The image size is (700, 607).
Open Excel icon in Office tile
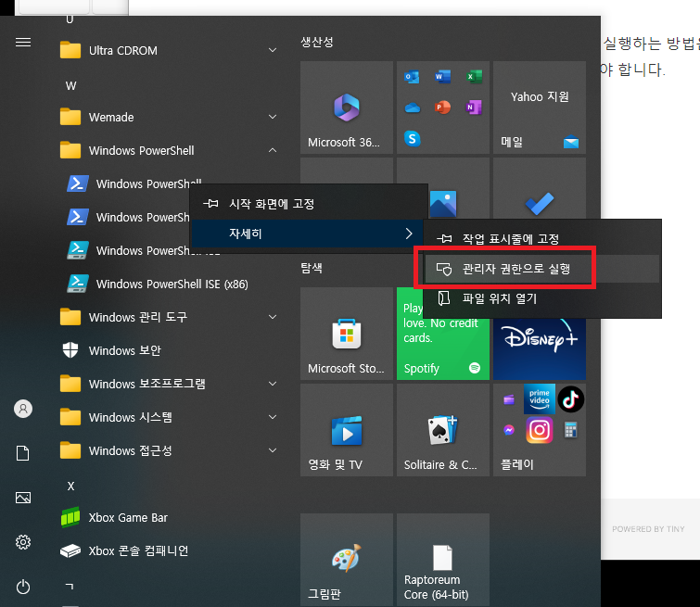click(x=474, y=77)
